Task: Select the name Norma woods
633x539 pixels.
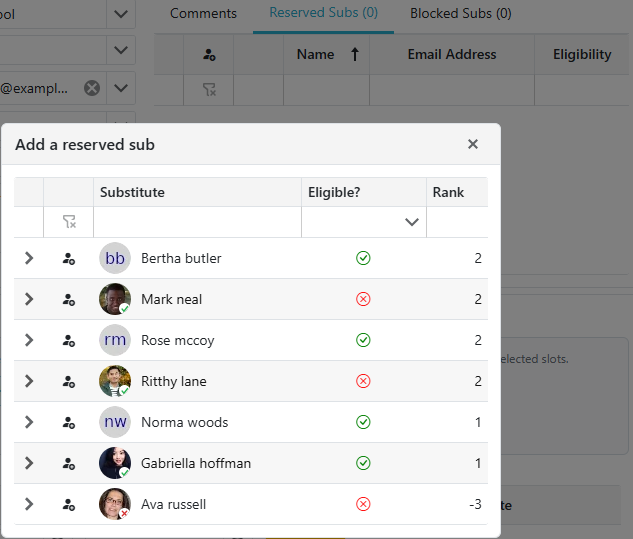Action: (x=185, y=422)
